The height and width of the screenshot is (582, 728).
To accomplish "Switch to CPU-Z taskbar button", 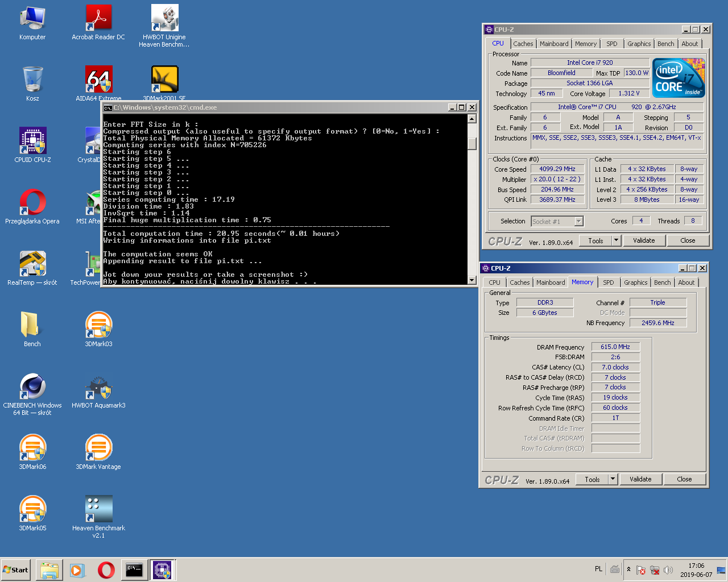I will [163, 570].
